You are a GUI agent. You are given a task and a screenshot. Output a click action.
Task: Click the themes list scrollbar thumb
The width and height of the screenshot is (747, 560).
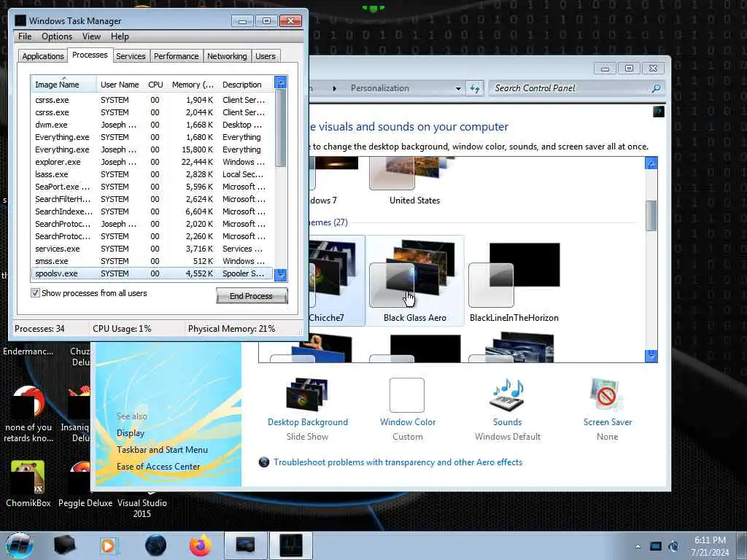point(651,216)
